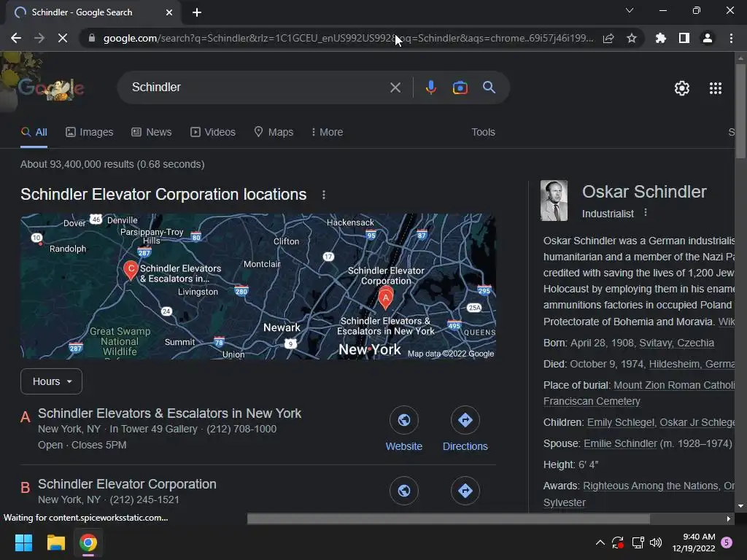This screenshot has height=560, width=747.
Task: Toggle the Chrome side panel
Action: pos(684,38)
